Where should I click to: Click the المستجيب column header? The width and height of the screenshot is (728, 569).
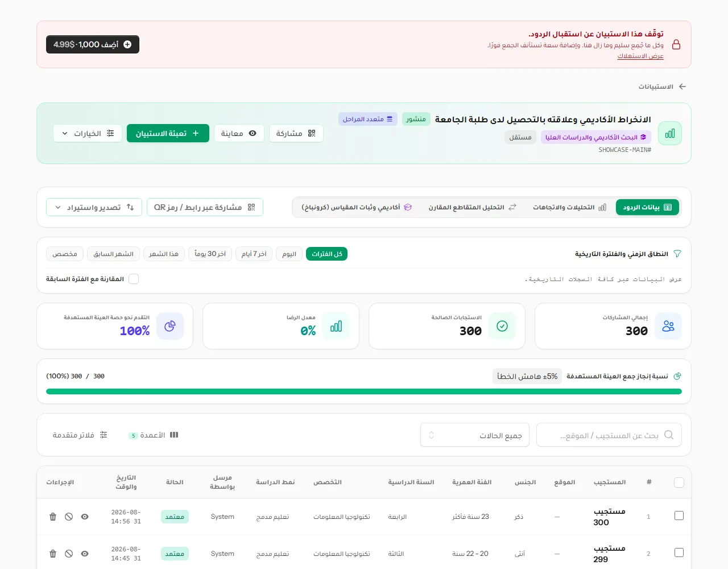coord(610,482)
